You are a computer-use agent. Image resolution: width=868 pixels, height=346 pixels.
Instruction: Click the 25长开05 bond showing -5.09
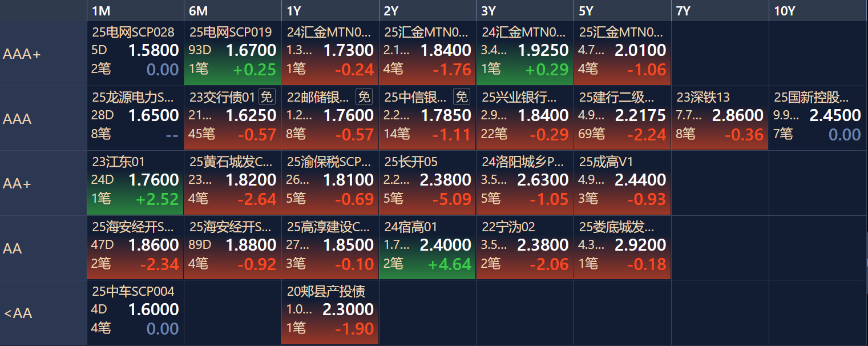pos(427,183)
